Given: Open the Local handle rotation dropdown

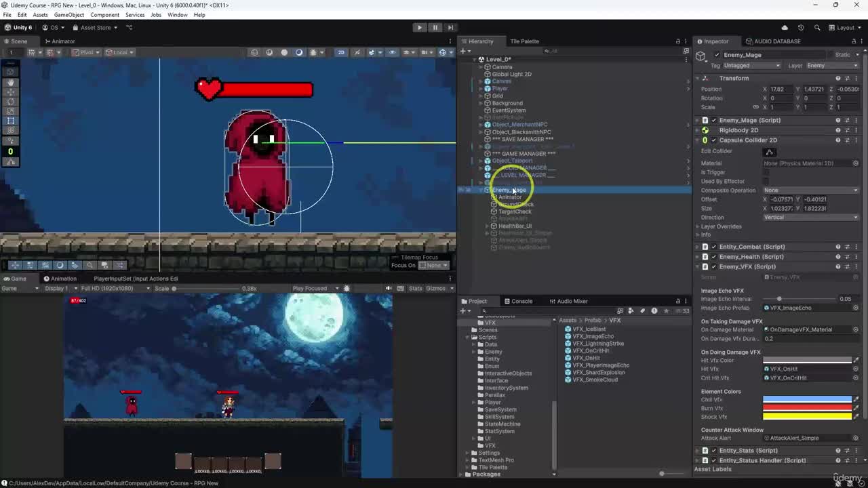Looking at the screenshot, I should click(121, 52).
